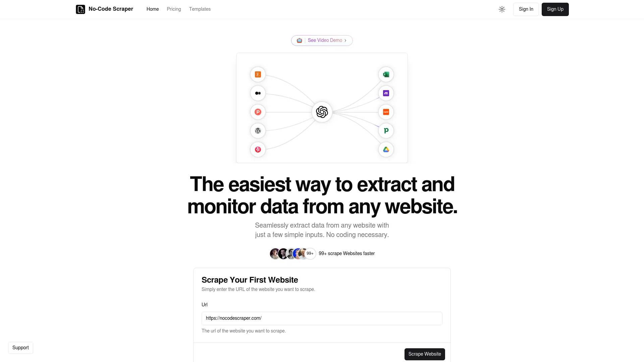Select the Home menu item
This screenshot has height=362, width=644.
coord(153,9)
